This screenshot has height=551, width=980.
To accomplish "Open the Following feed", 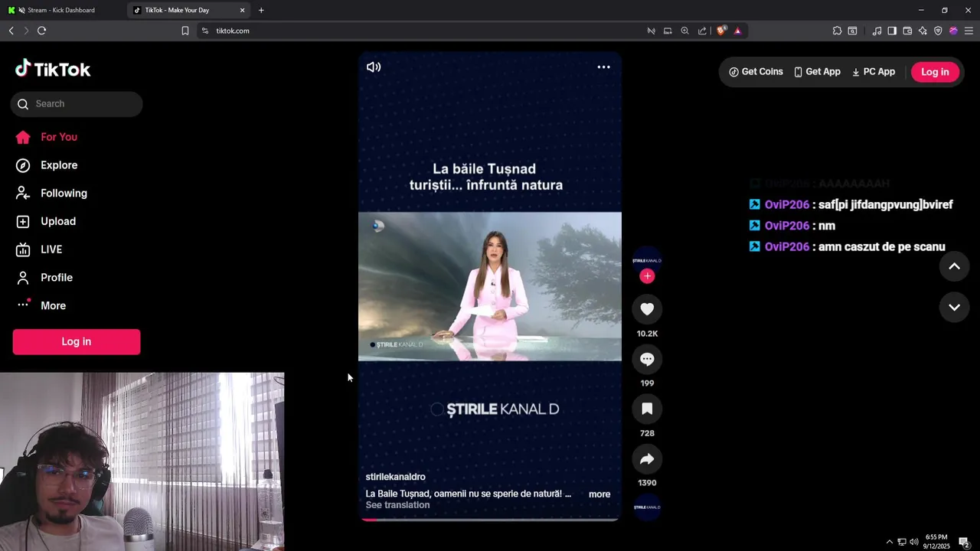I will [52, 194].
